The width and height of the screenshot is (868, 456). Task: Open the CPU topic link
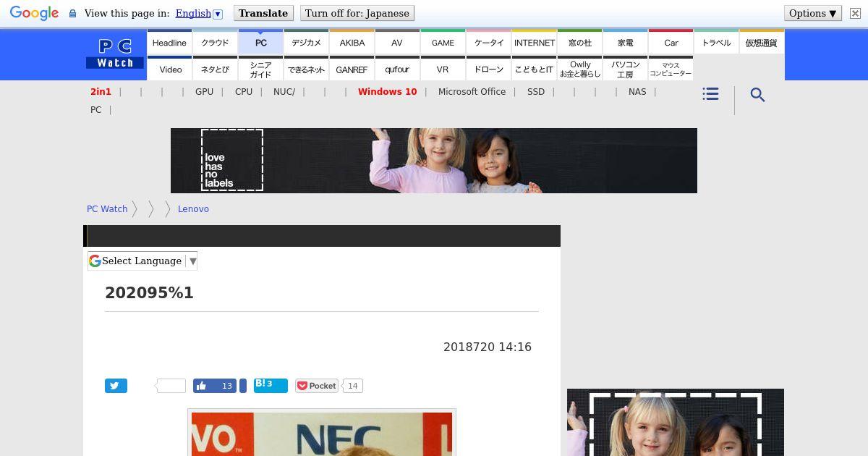click(244, 91)
